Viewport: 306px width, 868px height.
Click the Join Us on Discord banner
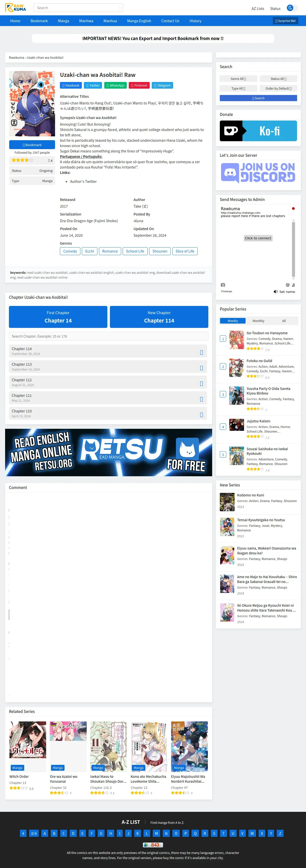258,173
